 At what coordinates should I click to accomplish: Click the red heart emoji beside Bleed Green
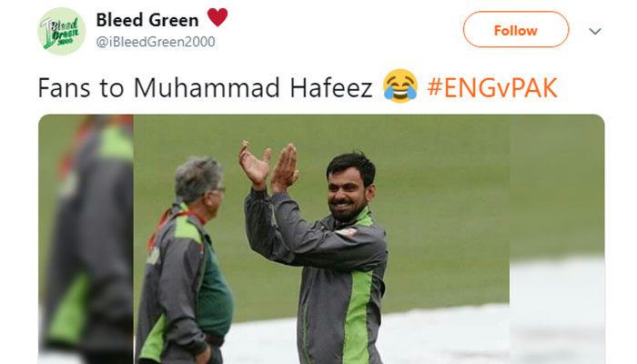point(217,18)
